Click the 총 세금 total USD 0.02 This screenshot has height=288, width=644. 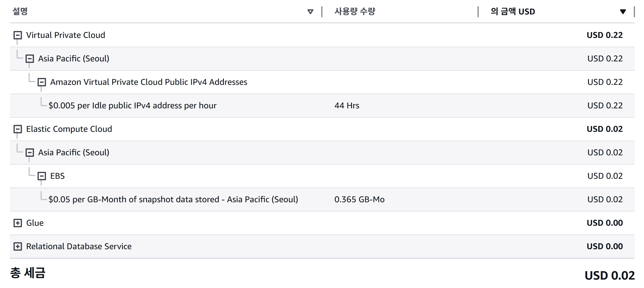(x=609, y=275)
